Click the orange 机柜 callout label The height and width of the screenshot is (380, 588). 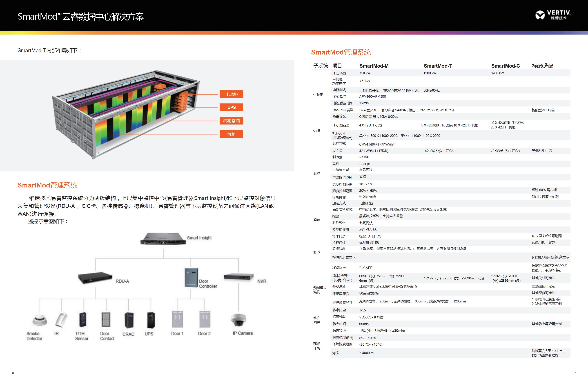231,134
